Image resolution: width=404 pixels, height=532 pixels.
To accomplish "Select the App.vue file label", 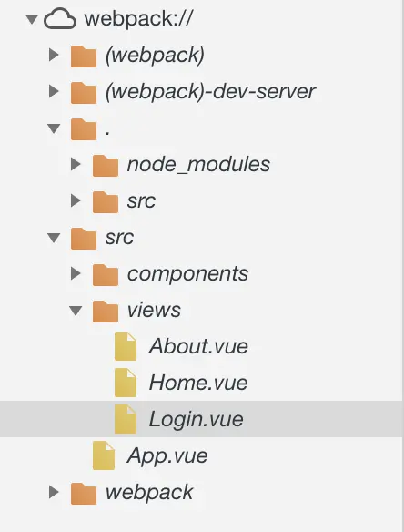I will [x=167, y=456].
